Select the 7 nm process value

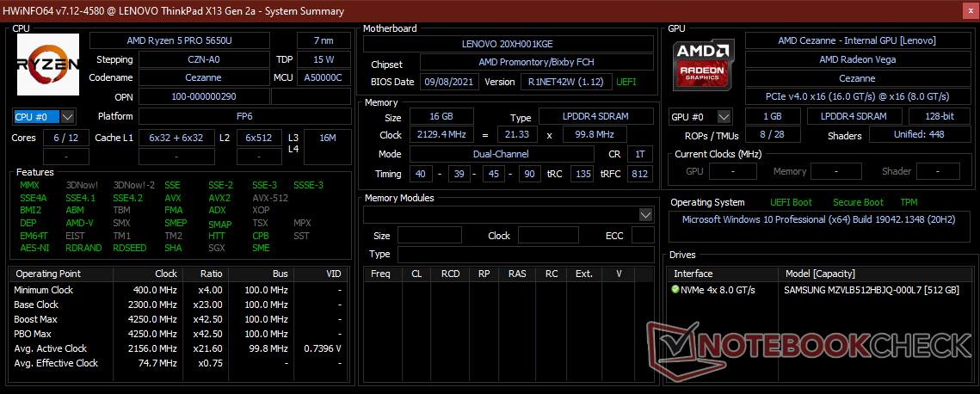pyautogui.click(x=324, y=40)
